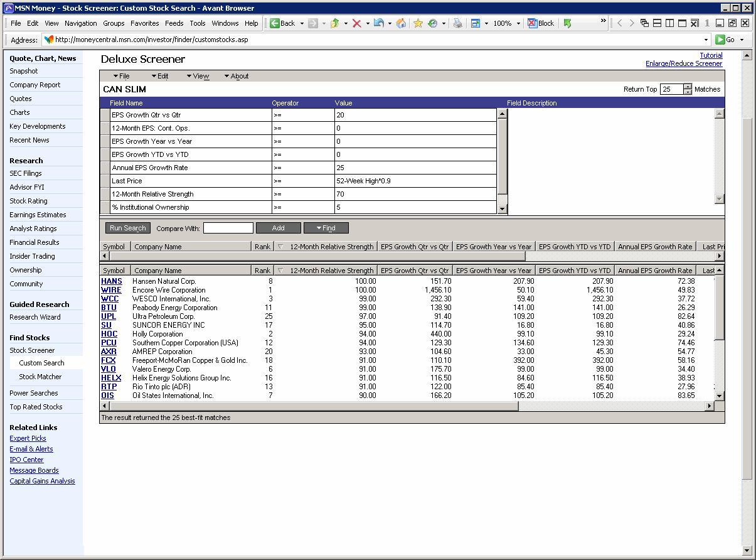The height and width of the screenshot is (560, 756).
Task: Click the Stop loading red X icon
Action: click(x=356, y=23)
